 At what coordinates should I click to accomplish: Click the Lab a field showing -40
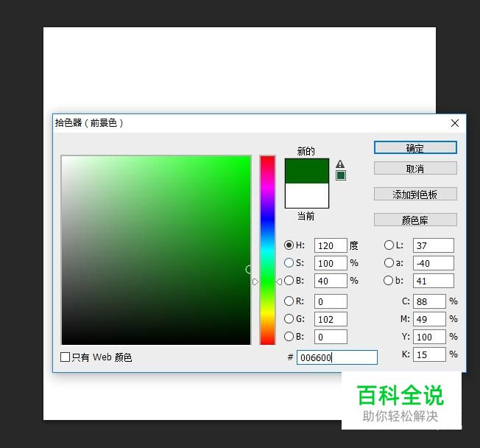coord(434,263)
